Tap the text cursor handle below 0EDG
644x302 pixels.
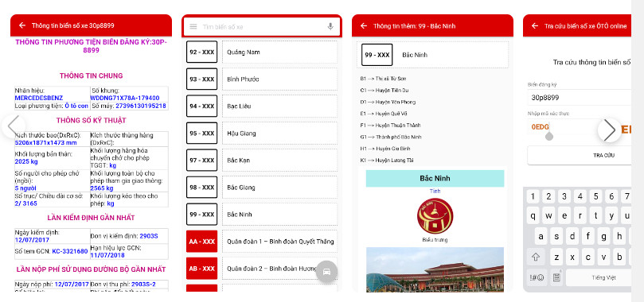(x=549, y=136)
